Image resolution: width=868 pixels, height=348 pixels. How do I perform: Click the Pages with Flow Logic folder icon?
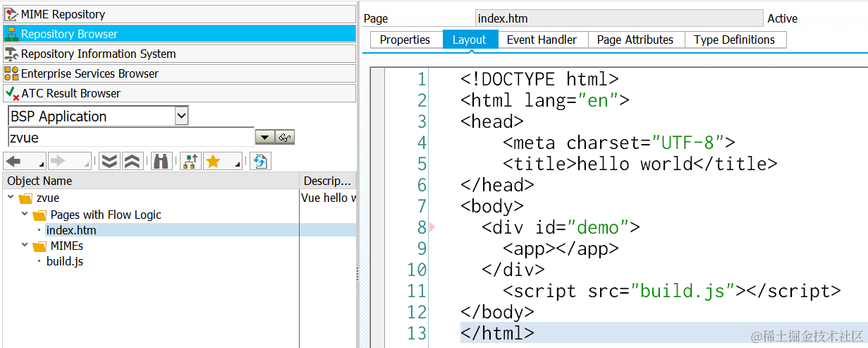point(39,215)
